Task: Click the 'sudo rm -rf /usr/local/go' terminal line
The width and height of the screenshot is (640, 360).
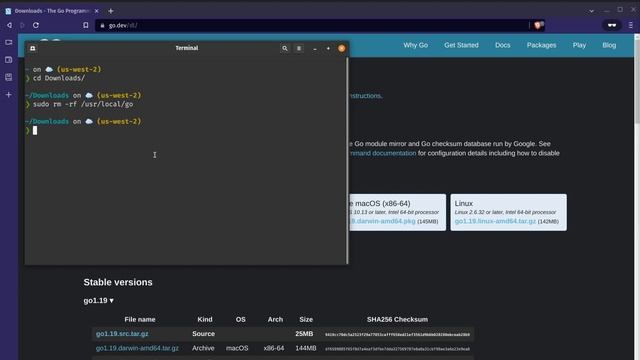Action: pyautogui.click(x=83, y=104)
